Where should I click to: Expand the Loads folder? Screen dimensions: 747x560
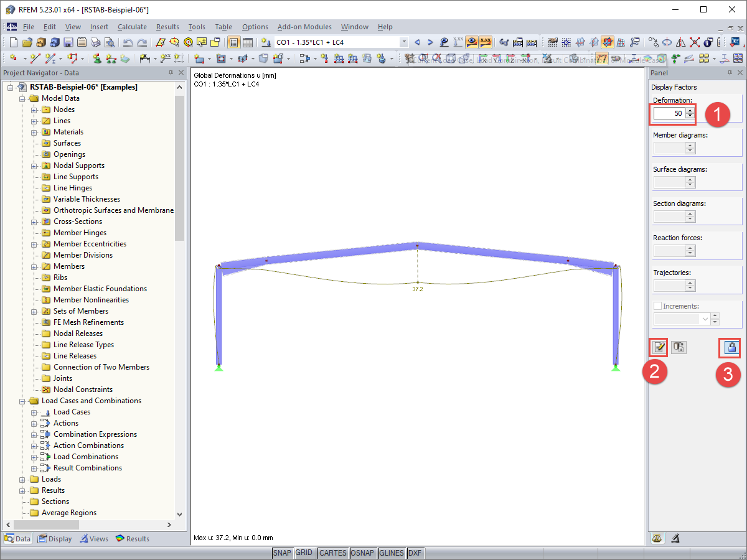(x=22, y=479)
